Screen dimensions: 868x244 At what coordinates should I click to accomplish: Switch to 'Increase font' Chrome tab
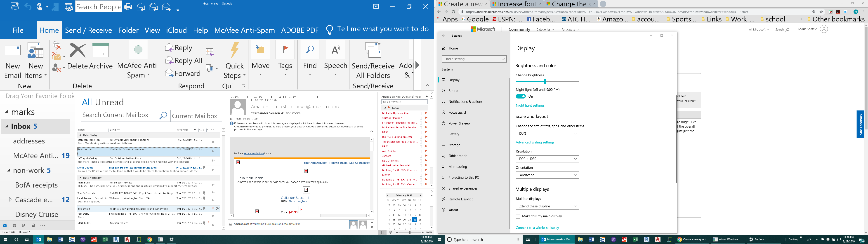point(517,4)
